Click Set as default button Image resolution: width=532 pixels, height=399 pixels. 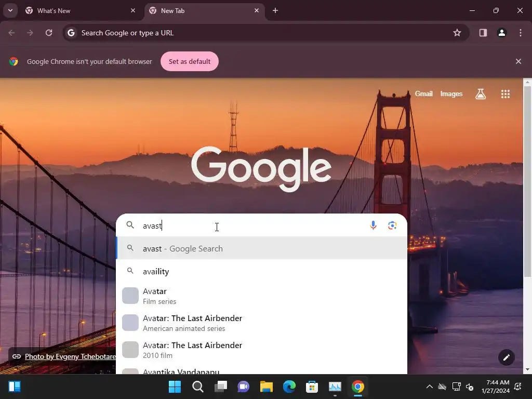coord(189,61)
